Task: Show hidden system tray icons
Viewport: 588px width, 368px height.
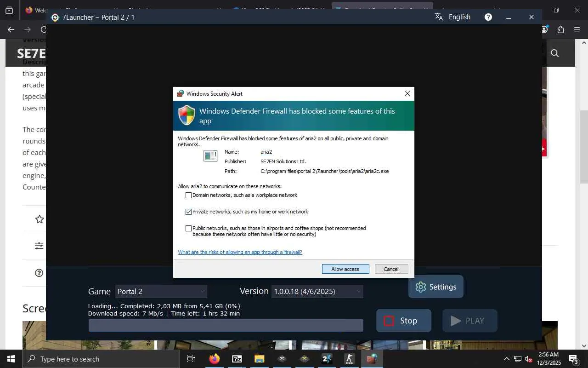Action: [506, 359]
